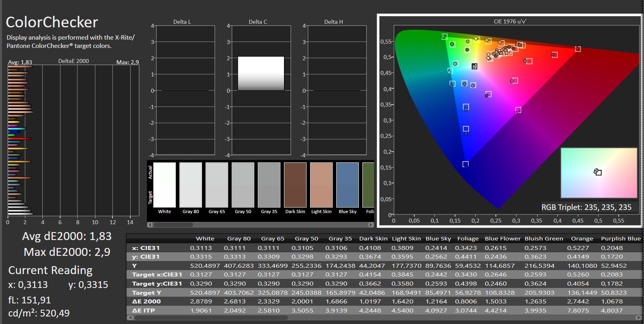The width and height of the screenshot is (644, 324).
Task: Click the red bar in DeltaE 2000 chart
Action: (x=19, y=139)
